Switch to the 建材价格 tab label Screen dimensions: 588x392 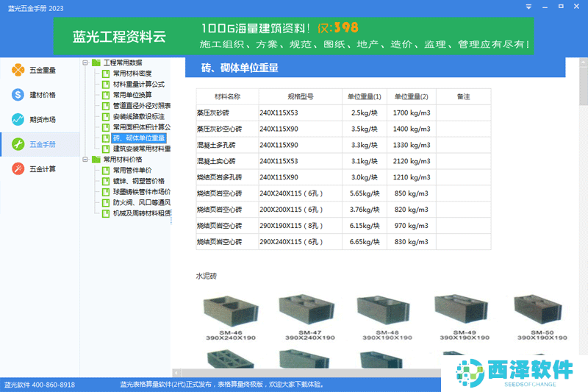pos(43,95)
